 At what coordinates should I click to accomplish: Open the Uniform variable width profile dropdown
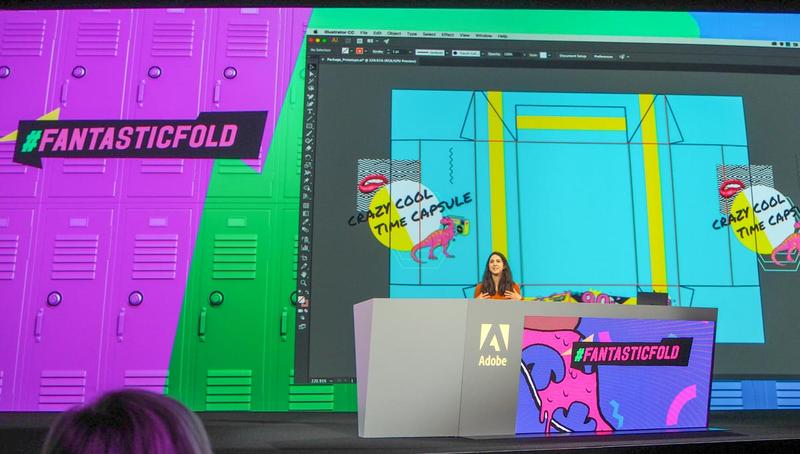446,53
